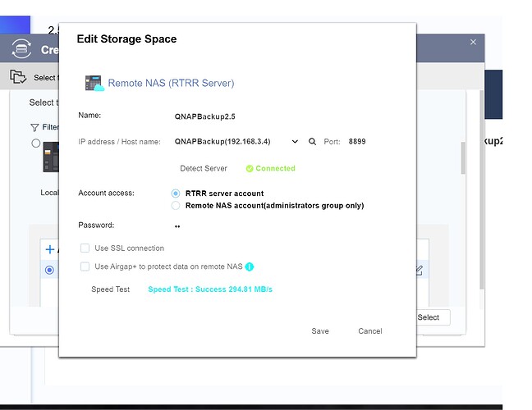This screenshot has height=410, width=532.
Task: Select RTRR server account option
Action: 176,194
